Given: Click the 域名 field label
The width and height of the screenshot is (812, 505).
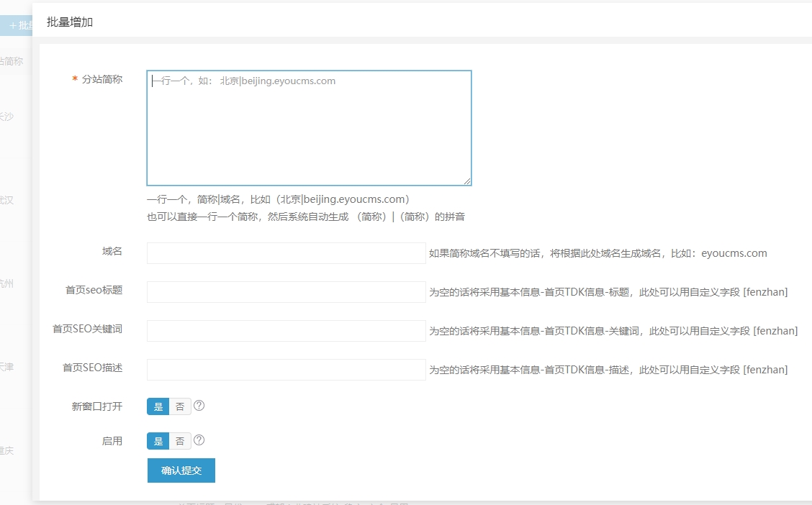Looking at the screenshot, I should pyautogui.click(x=112, y=251).
